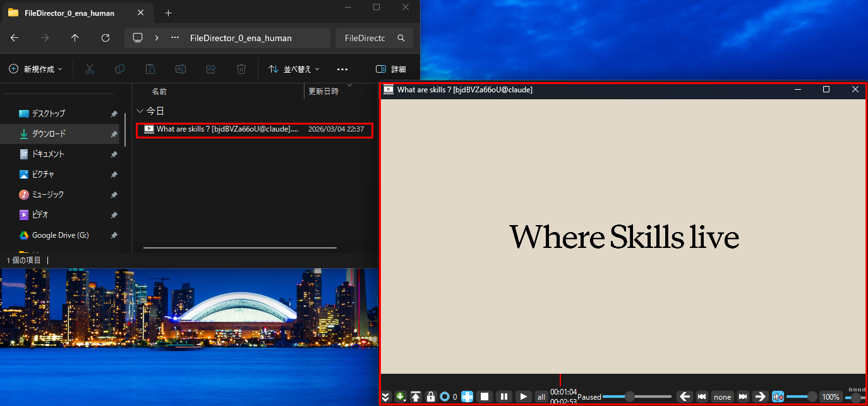Click the lock icon in player controls

pyautogui.click(x=431, y=397)
